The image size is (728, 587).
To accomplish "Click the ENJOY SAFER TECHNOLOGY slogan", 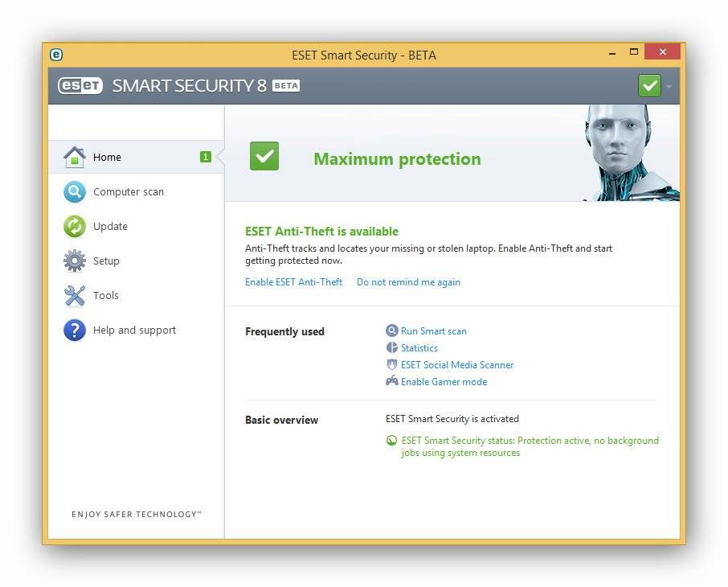I will tap(136, 514).
